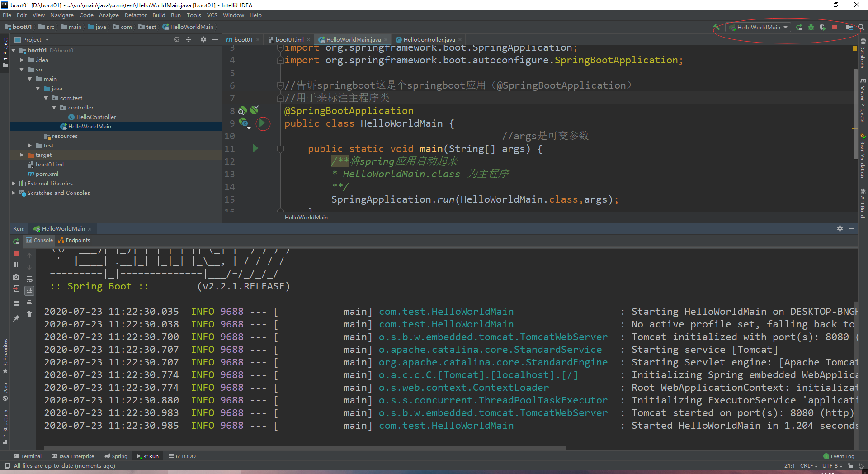Viewport: 868px width, 474px height.
Task: Toggle scroll to end of console
Action: click(29, 290)
